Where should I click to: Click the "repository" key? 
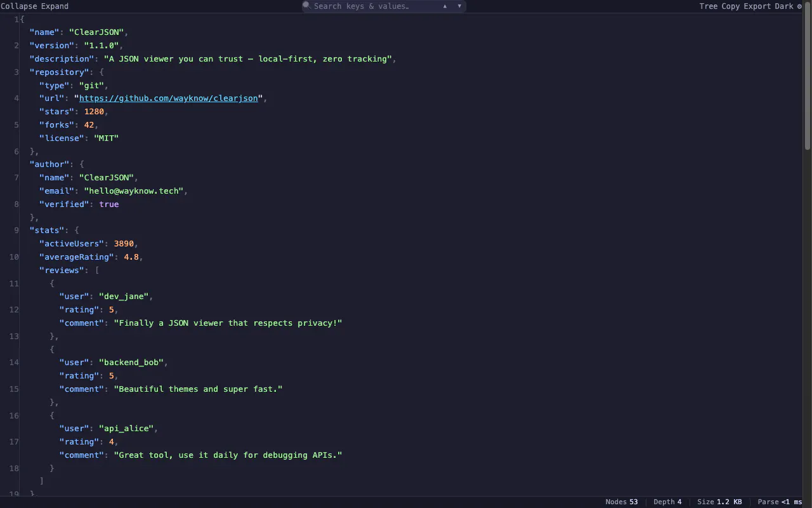(60, 72)
